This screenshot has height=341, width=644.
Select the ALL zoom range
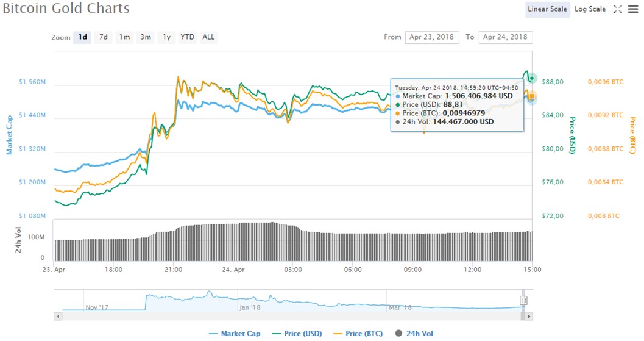click(208, 37)
